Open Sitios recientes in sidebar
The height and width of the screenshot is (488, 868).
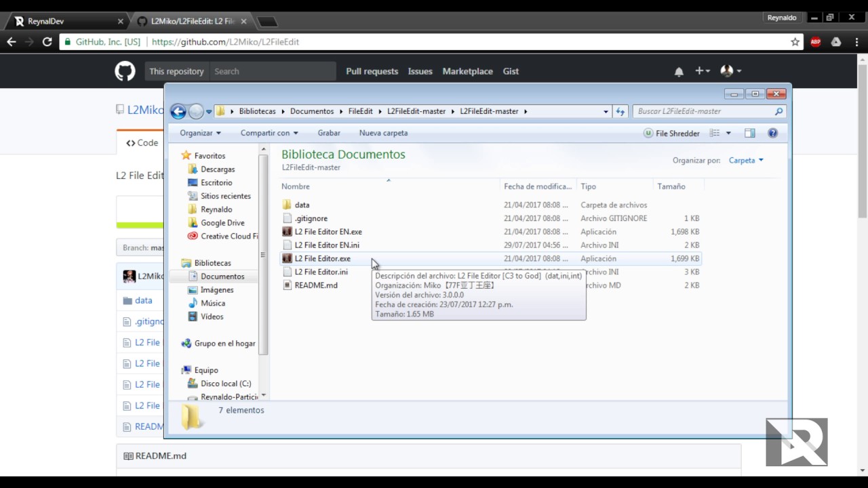click(226, 196)
